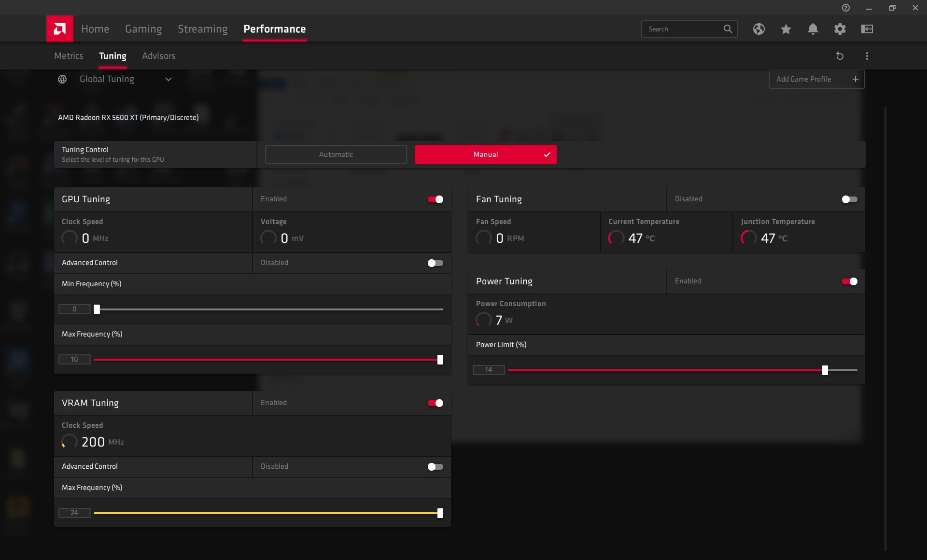Click the VRAM Max Frequency value box
The image size is (927, 560).
coord(74,513)
